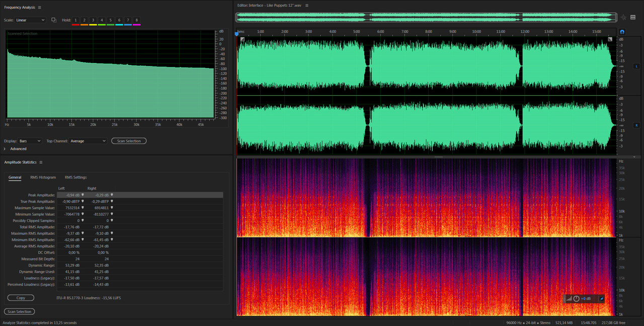Go to left Minimum RMS Amplitude marker

click(x=83, y=240)
